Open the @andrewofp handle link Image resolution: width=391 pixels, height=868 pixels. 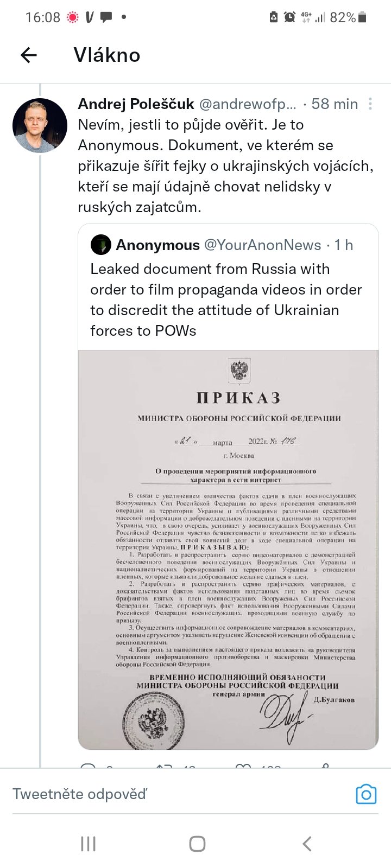tap(248, 104)
